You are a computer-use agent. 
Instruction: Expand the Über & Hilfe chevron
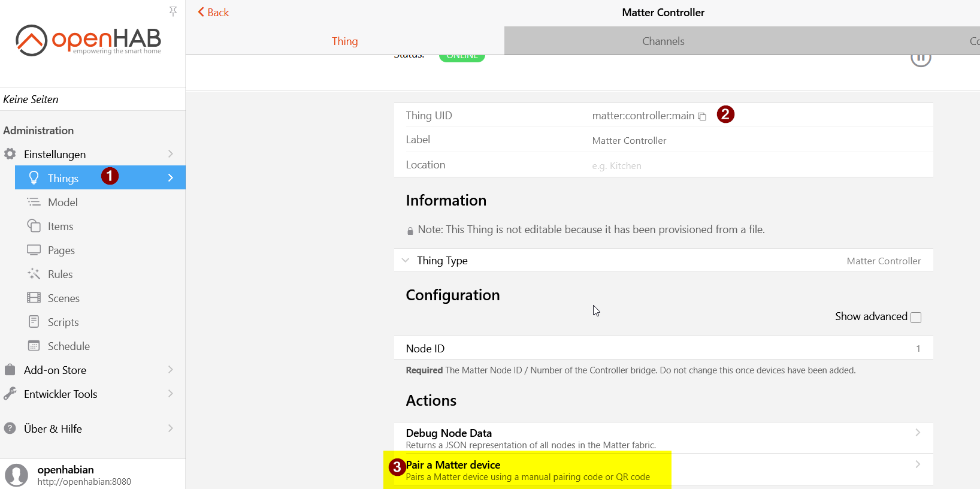click(x=171, y=428)
